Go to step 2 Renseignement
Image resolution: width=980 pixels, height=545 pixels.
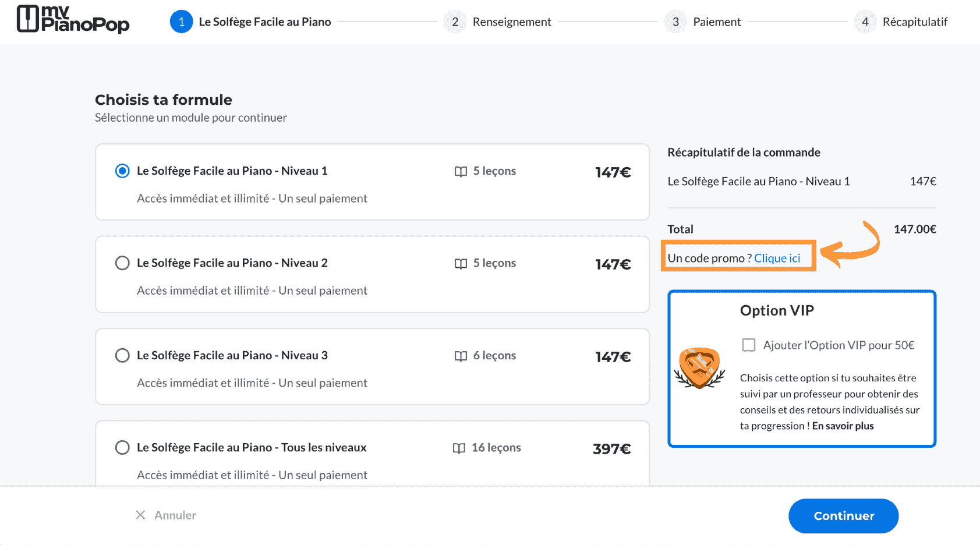(498, 22)
